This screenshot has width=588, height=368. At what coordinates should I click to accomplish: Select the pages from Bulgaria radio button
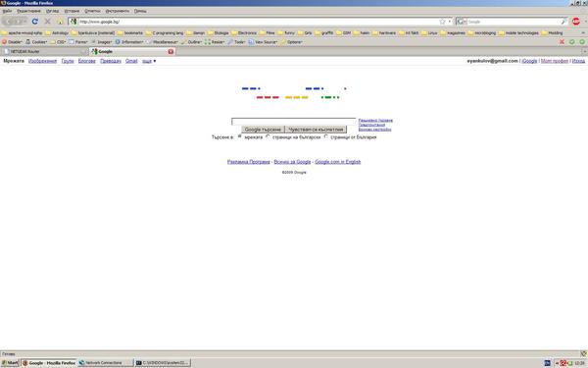[326, 136]
